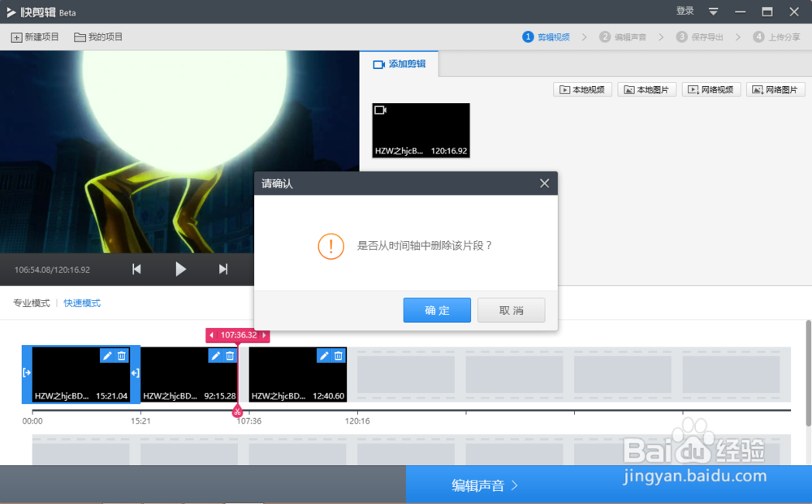Image resolution: width=812 pixels, height=504 pixels.
Task: Select the 12:40.60 clip on timeline
Action: (x=298, y=375)
